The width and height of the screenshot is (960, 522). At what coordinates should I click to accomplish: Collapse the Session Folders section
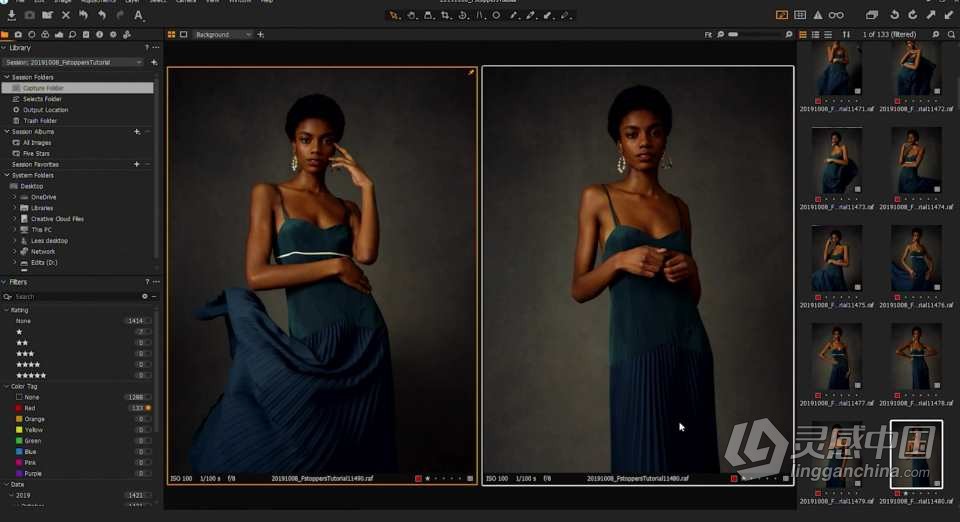click(x=7, y=77)
